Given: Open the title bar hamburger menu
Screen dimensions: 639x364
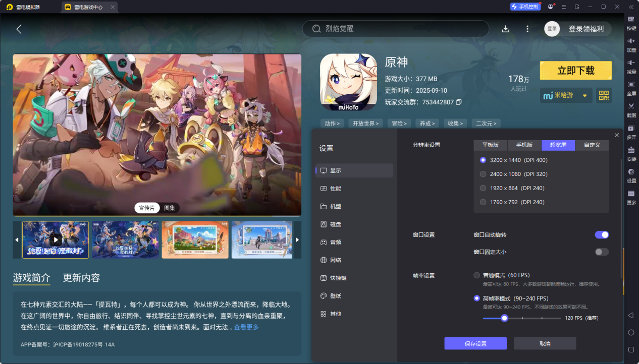Looking at the screenshot, I should tap(564, 7).
